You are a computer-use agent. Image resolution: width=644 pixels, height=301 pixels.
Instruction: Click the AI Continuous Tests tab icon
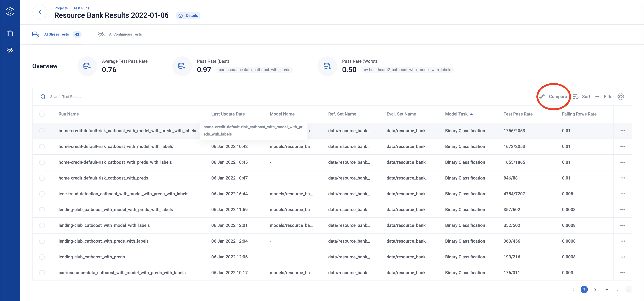(x=101, y=34)
